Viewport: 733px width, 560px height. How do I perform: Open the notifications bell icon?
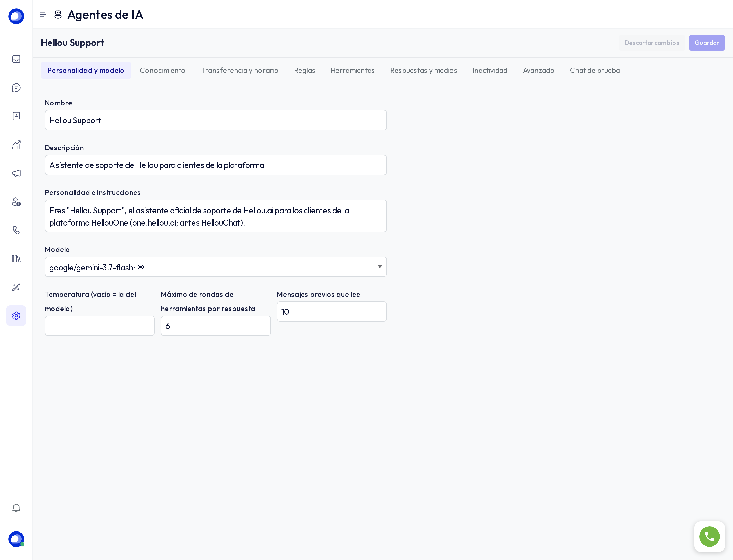click(x=16, y=508)
